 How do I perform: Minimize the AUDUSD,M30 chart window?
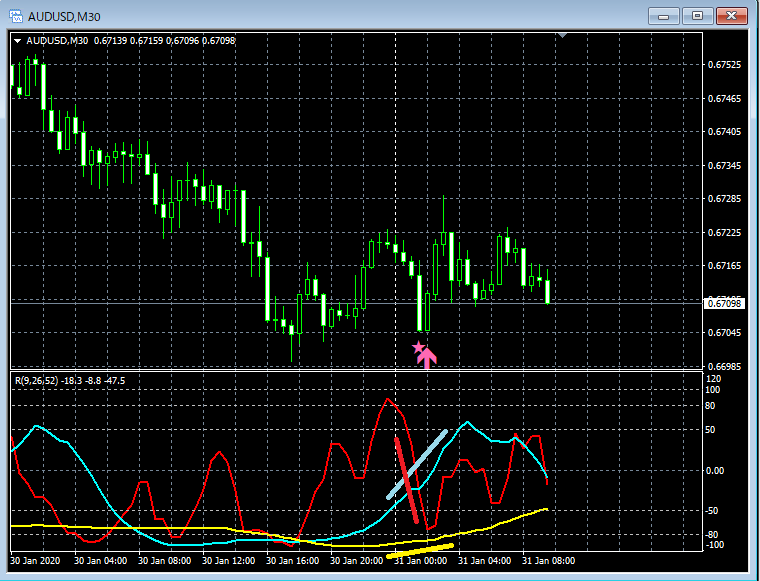pos(664,16)
